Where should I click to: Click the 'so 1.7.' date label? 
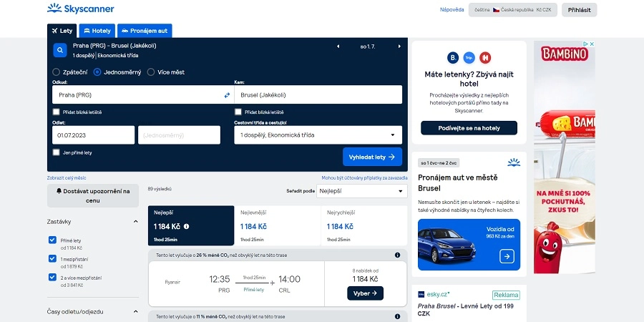pos(368,47)
